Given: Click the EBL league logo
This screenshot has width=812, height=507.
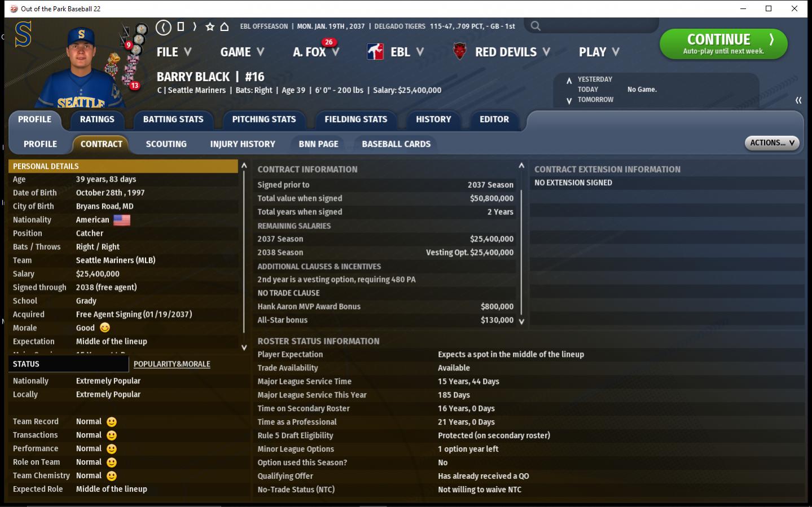Looking at the screenshot, I should (x=375, y=52).
